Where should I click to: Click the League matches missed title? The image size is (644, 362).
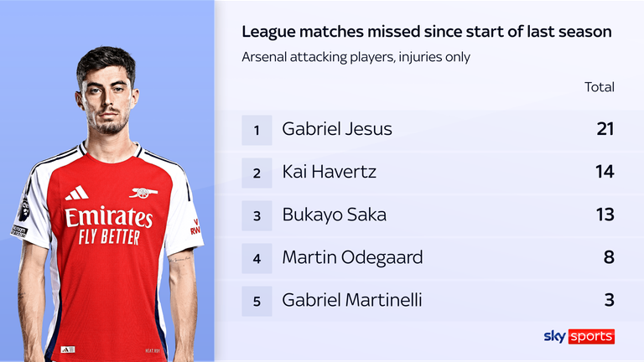[x=426, y=32]
